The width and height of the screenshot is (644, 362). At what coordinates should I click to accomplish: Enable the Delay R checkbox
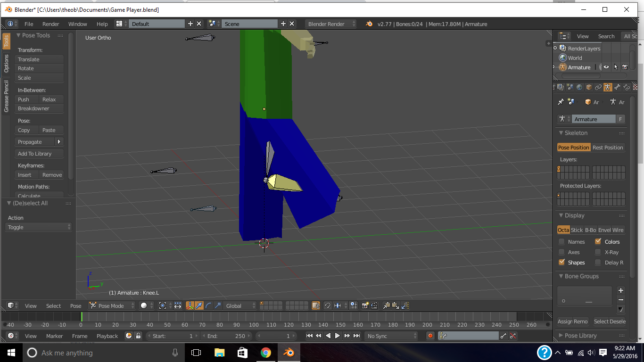click(x=598, y=262)
